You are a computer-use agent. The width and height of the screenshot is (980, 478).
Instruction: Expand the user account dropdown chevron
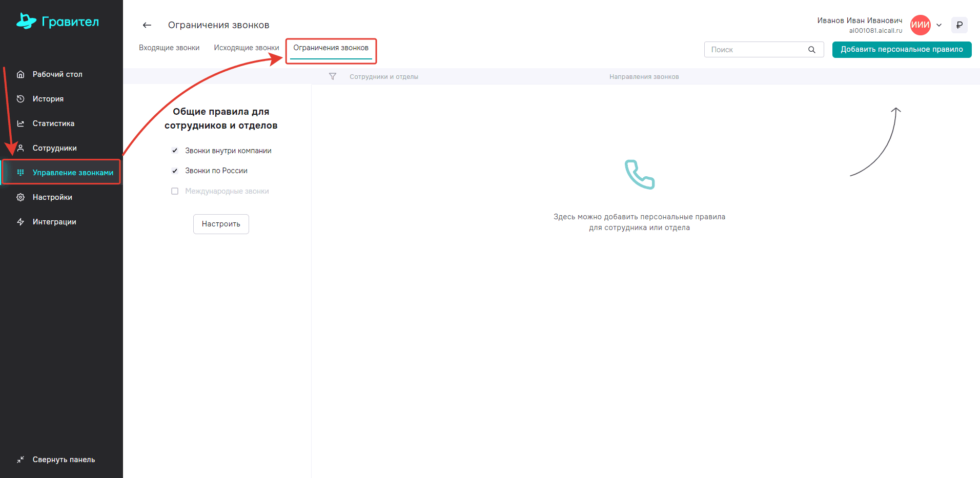(x=939, y=25)
